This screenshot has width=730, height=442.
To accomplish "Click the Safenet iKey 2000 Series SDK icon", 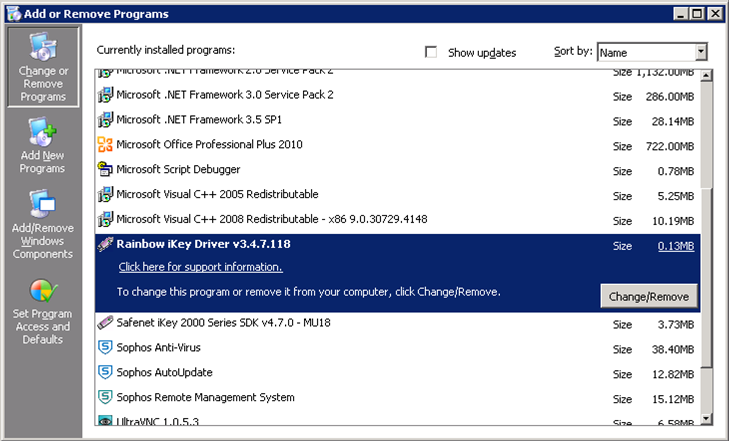I will pos(105,323).
